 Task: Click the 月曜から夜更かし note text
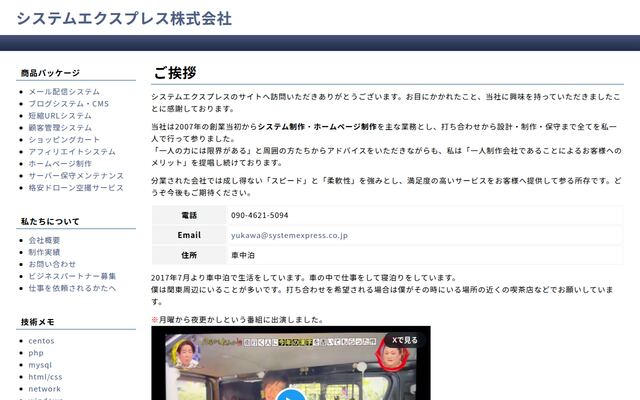point(241,320)
